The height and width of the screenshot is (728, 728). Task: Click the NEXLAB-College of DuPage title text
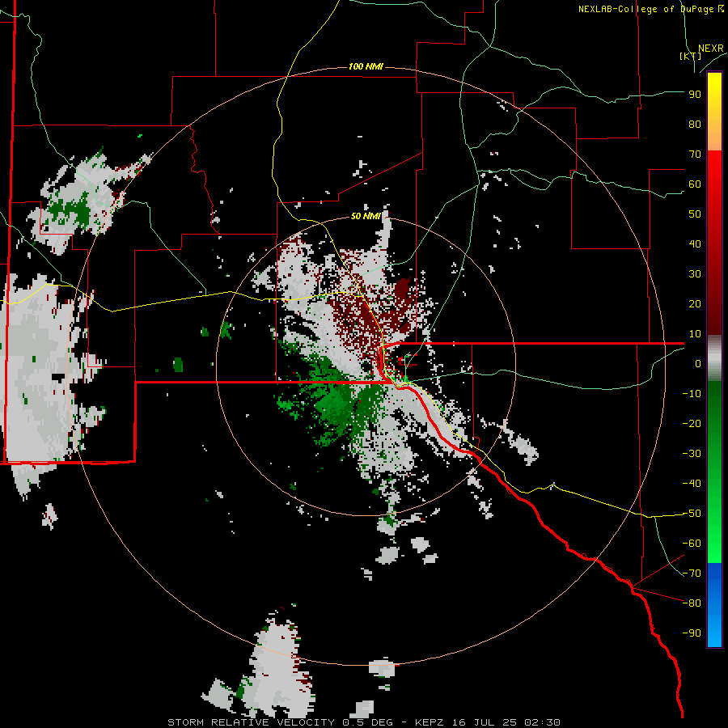pos(650,9)
